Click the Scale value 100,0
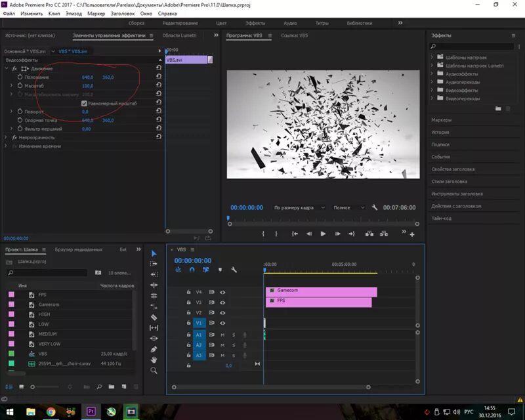525x420 pixels. tap(87, 86)
